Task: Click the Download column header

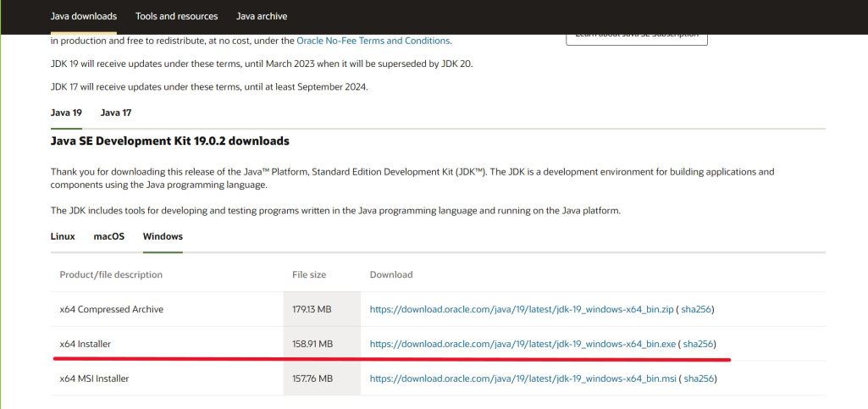Action: (391, 274)
